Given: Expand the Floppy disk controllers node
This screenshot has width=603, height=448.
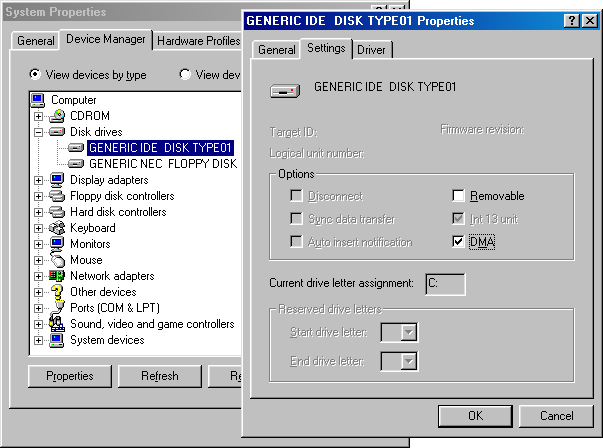Looking at the screenshot, I should pos(38,196).
